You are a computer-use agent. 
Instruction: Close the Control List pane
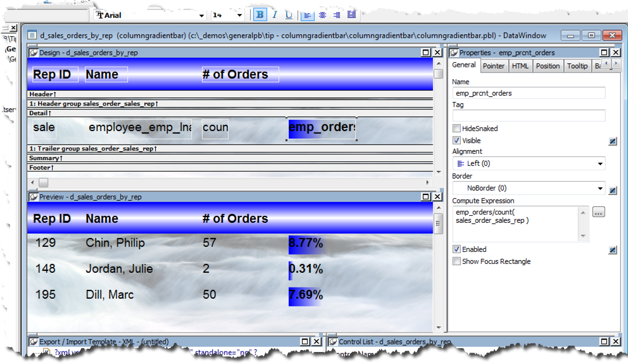616,342
